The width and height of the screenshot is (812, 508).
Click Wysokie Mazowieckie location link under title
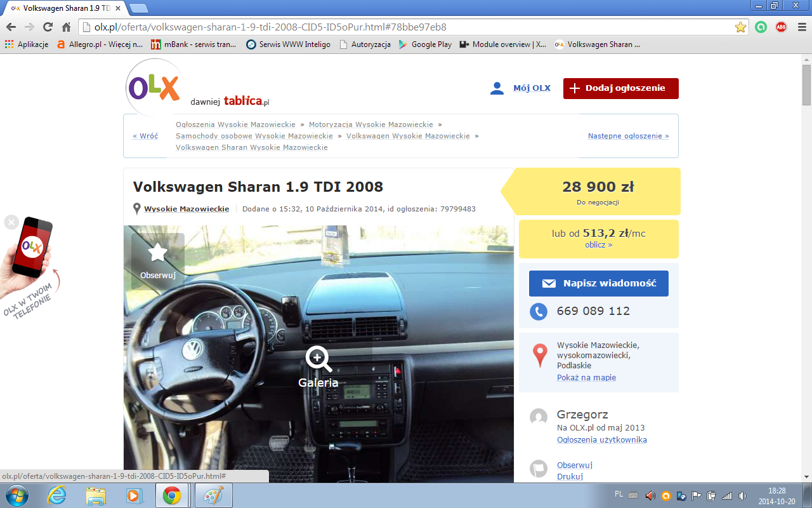(187, 209)
